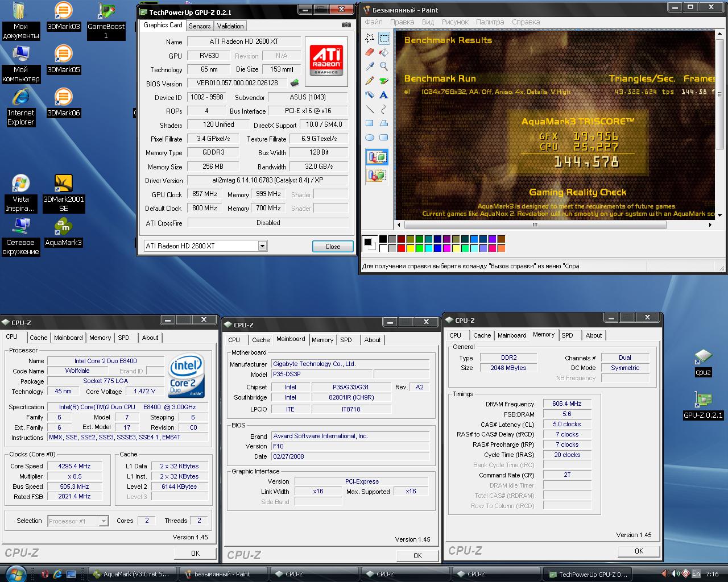Select the AquaMark3 desktop shortcut
Screen dimensions: 728x582
click(x=63, y=233)
